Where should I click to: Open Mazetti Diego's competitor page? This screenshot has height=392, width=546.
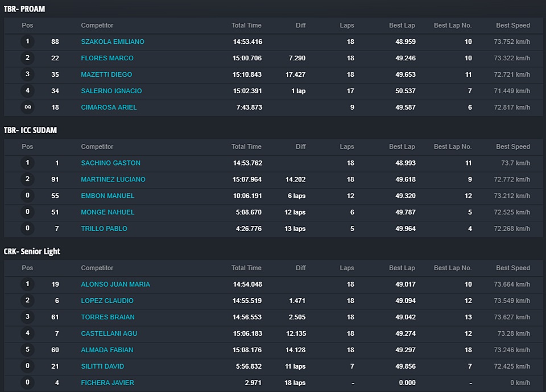[x=106, y=75]
